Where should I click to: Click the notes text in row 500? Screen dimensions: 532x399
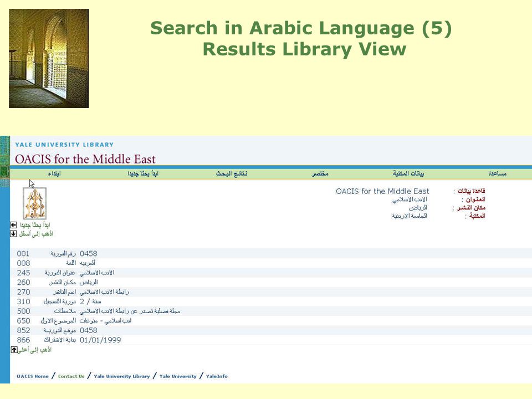130,311
